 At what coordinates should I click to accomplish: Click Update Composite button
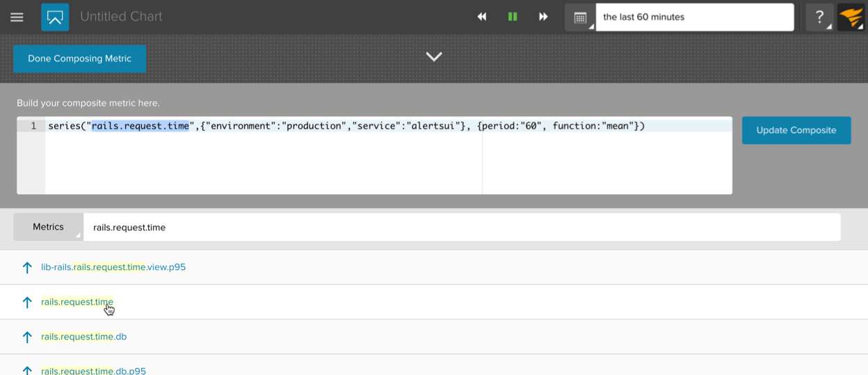click(x=796, y=130)
